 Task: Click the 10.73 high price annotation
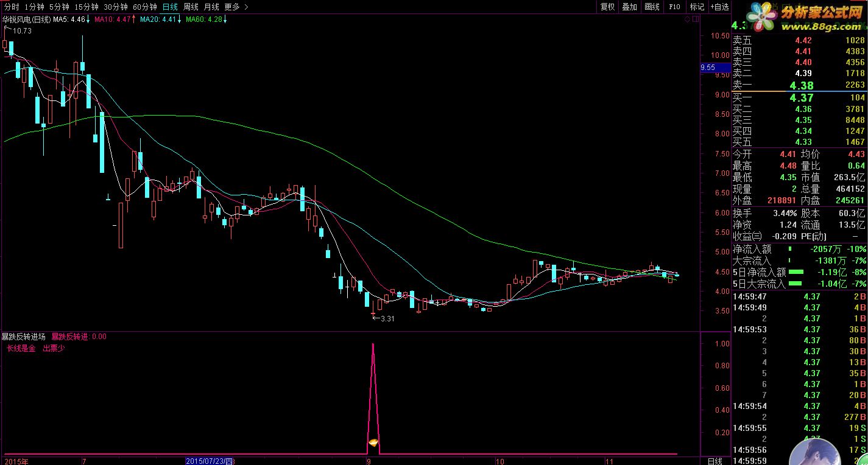tap(22, 30)
